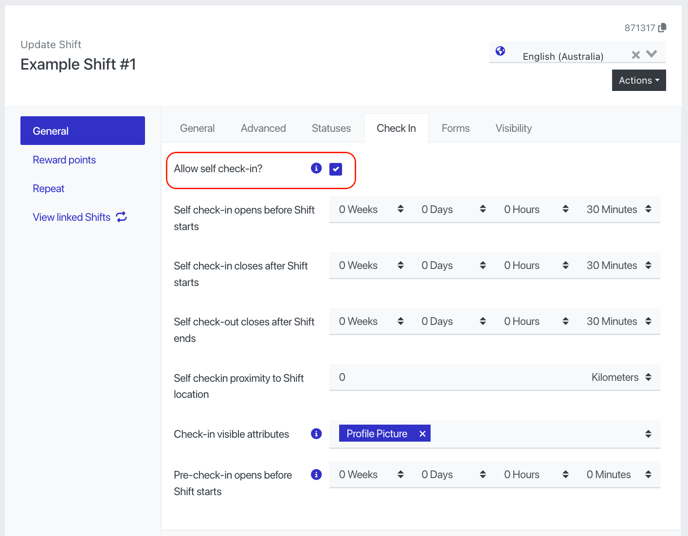Clear the English (Australia) language selection

coord(635,55)
